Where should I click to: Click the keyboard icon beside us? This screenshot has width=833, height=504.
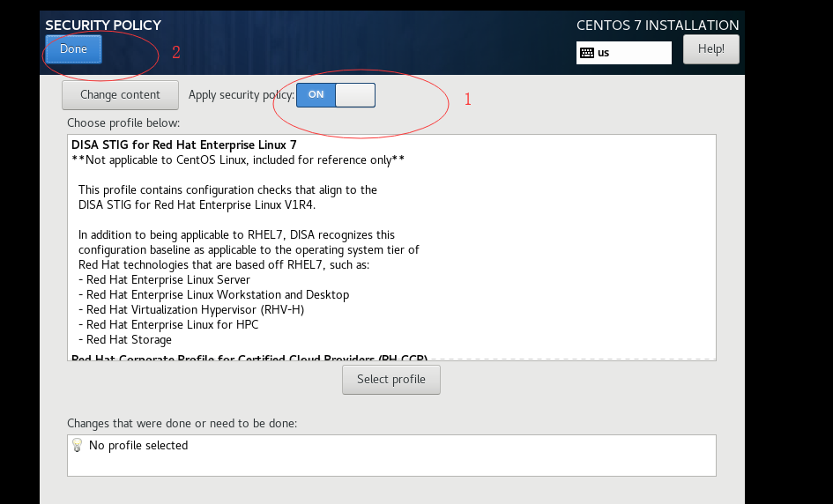tap(587, 53)
